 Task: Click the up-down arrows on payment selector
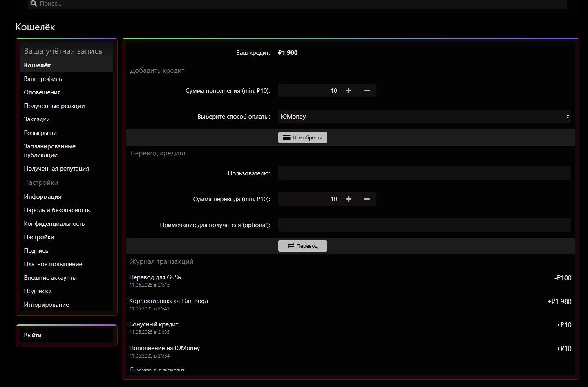click(x=567, y=116)
